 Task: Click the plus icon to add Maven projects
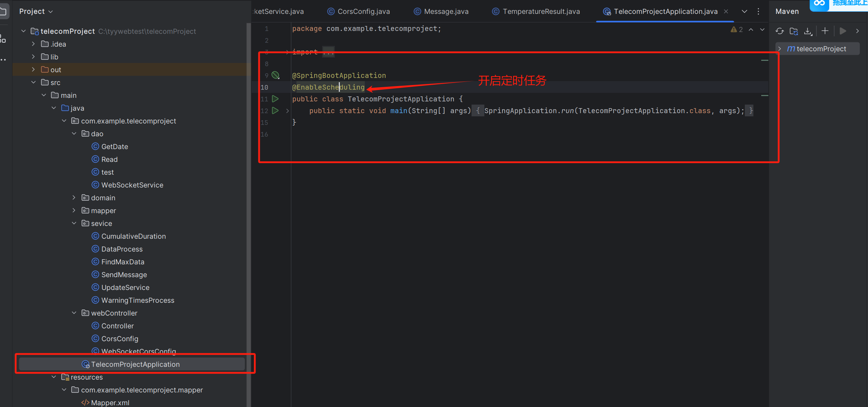point(825,31)
